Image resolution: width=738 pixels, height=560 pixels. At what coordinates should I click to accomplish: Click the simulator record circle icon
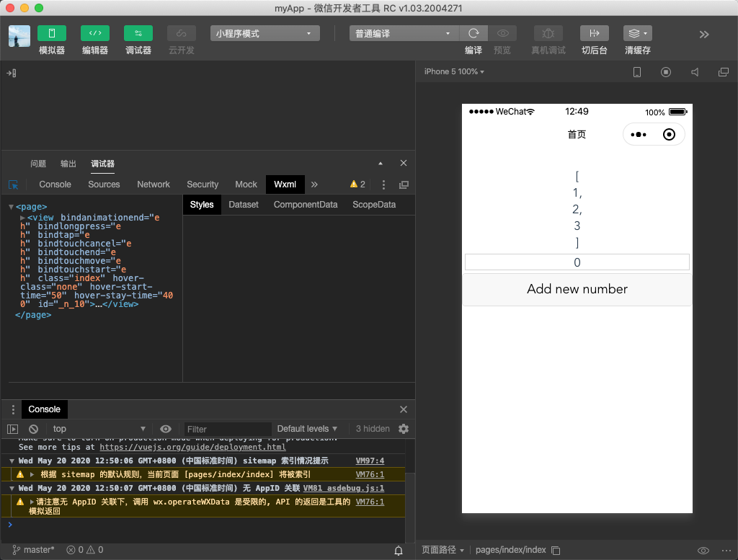665,72
